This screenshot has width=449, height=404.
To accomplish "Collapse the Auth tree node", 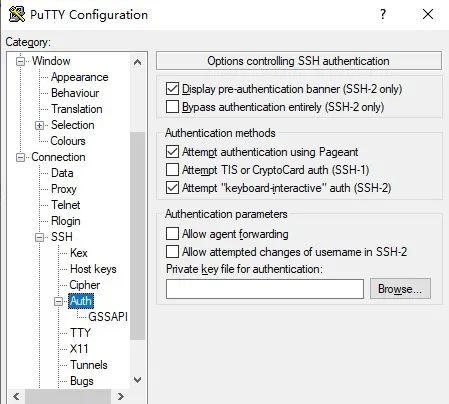I will coord(58,301).
